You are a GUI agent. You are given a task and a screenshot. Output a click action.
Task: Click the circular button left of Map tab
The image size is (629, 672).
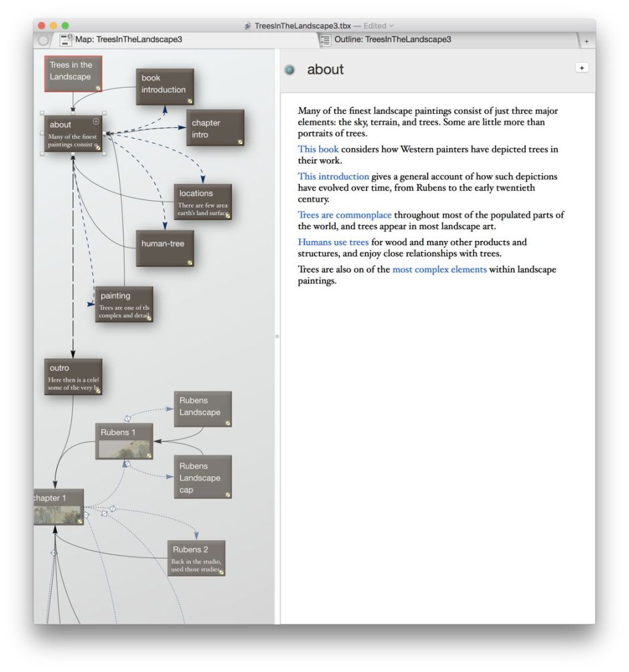(43, 40)
